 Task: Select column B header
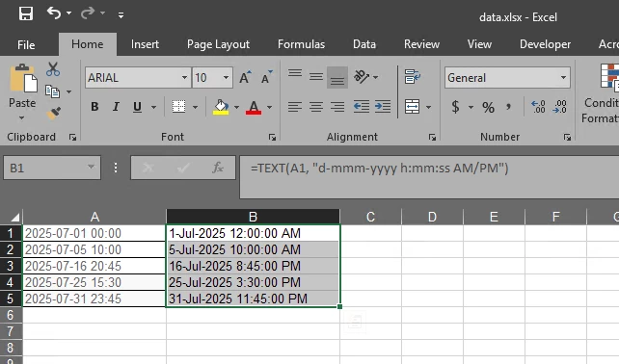pos(253,217)
